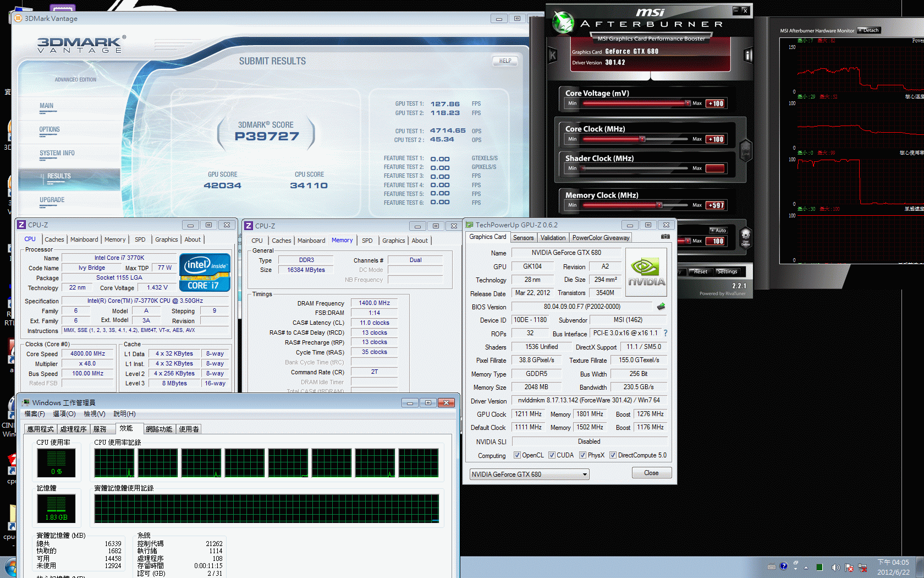Detach the Afterburner Hardware Monitor
The height and width of the screenshot is (578, 924).
pyautogui.click(x=869, y=30)
